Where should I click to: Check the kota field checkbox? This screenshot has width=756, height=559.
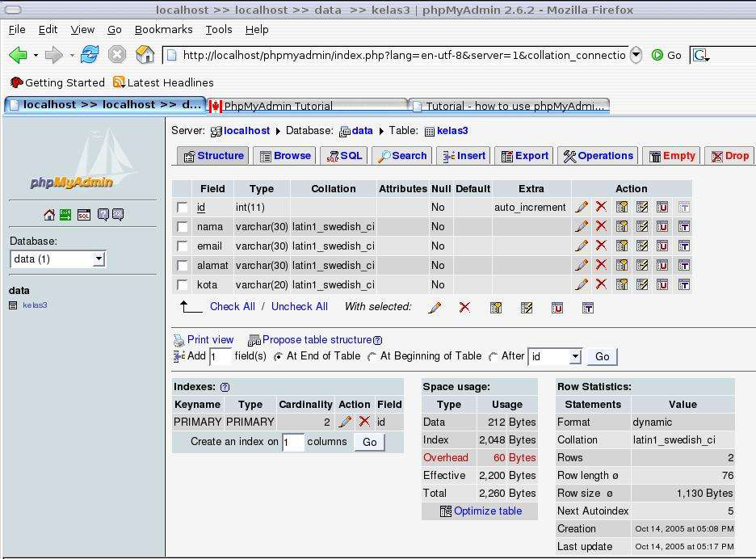tap(183, 284)
